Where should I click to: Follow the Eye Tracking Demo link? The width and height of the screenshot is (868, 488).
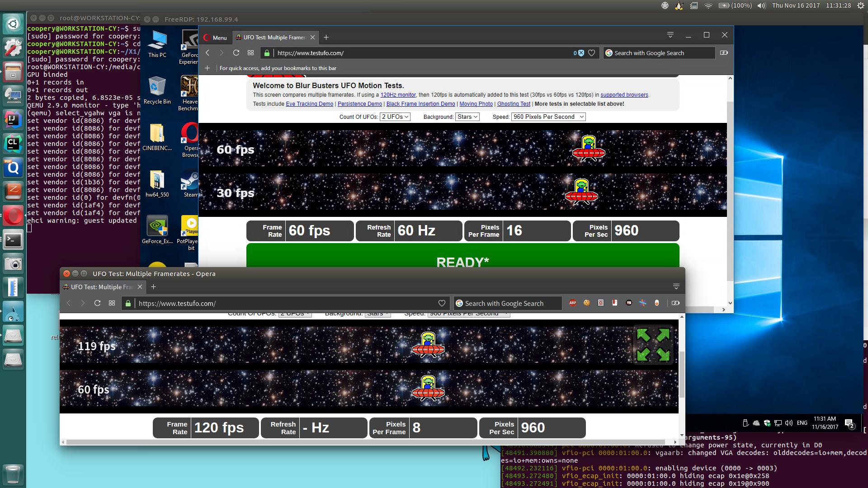tap(309, 104)
